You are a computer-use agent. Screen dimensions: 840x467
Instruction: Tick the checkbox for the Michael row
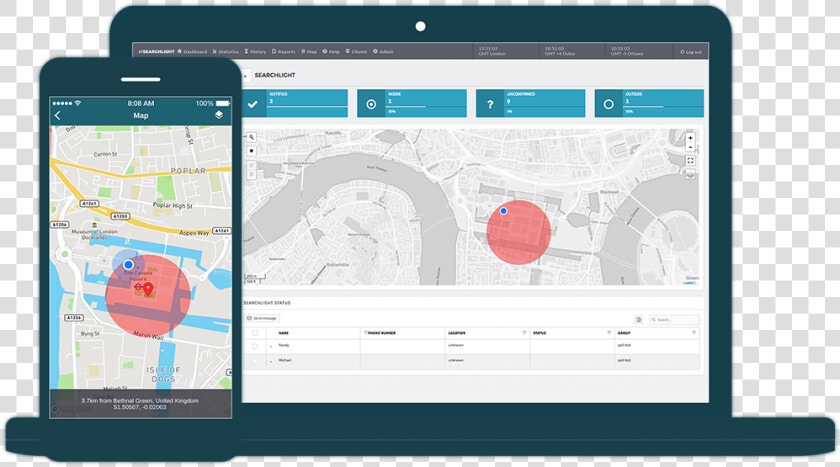click(255, 361)
